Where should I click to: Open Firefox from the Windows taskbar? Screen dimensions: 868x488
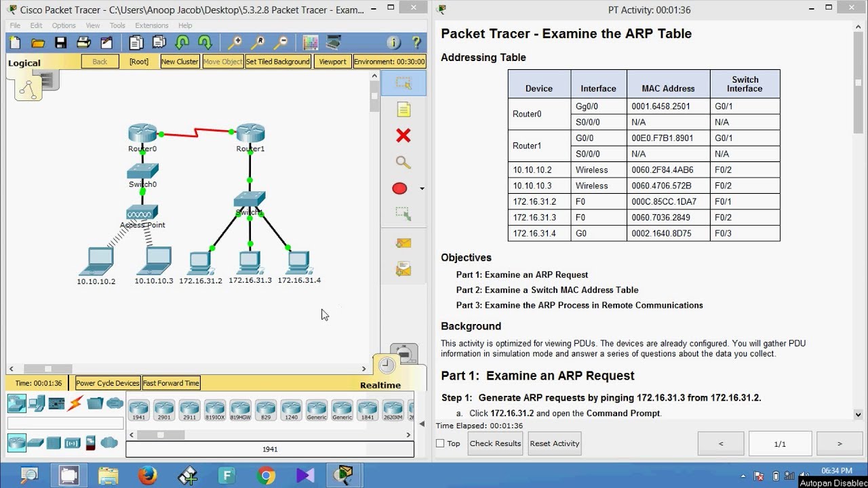click(148, 476)
